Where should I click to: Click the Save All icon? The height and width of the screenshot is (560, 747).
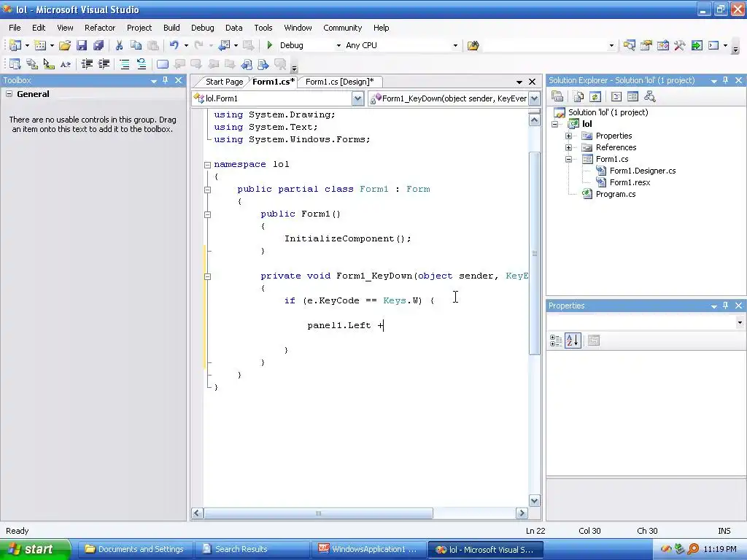click(x=98, y=45)
